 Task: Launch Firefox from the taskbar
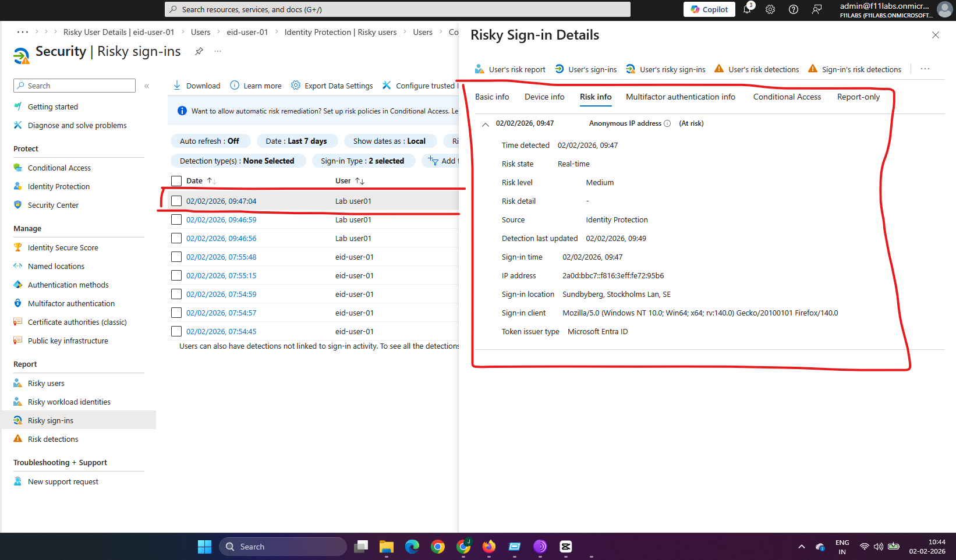pyautogui.click(x=489, y=547)
